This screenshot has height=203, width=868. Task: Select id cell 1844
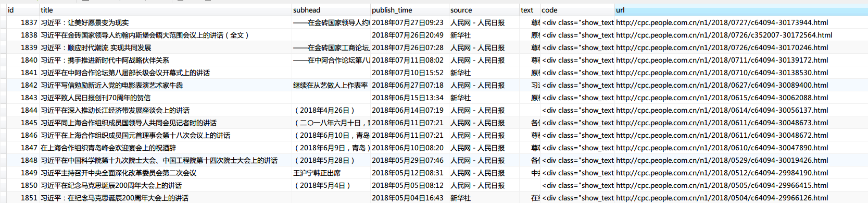coord(29,110)
